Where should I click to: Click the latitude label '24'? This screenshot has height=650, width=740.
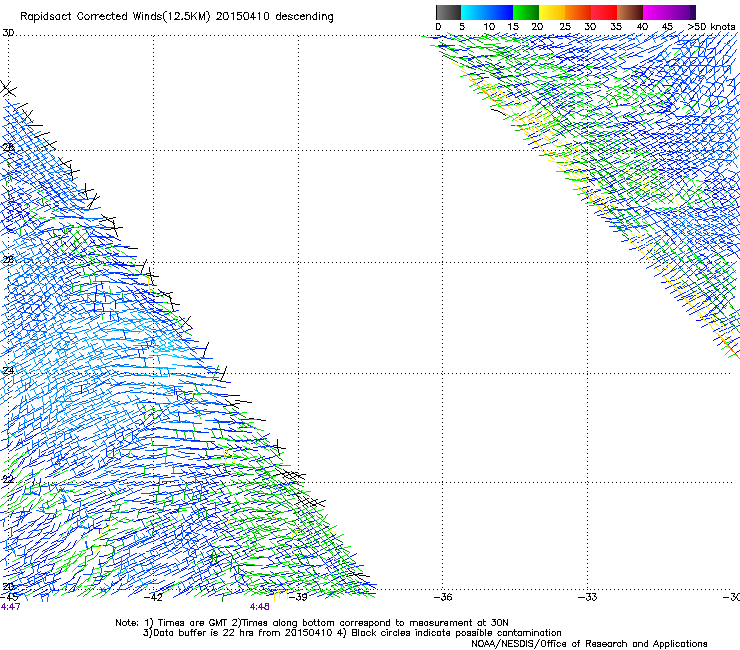click(8, 371)
